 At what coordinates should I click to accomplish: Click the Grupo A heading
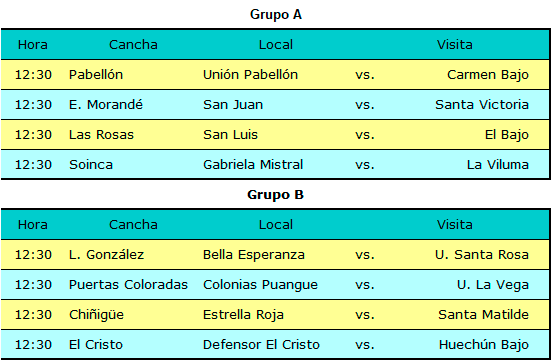tap(276, 15)
